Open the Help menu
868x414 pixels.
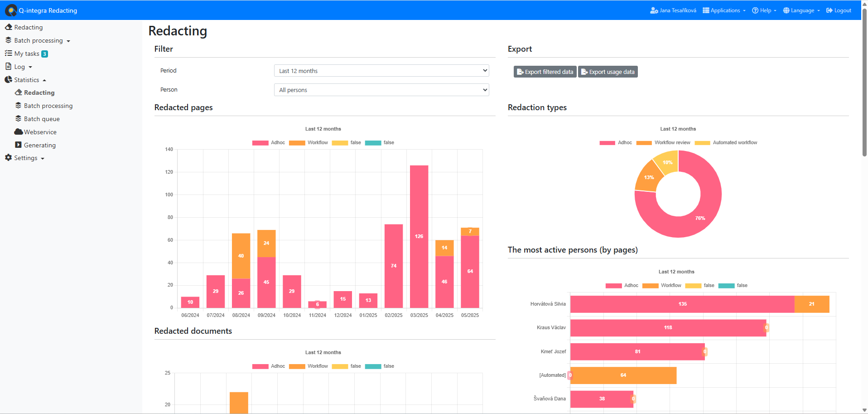click(764, 10)
